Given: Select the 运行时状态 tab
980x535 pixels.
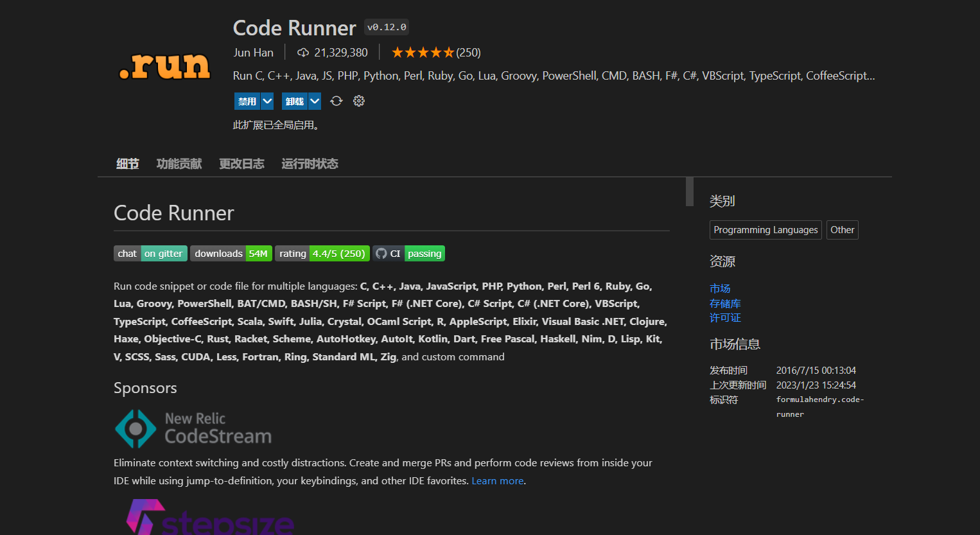Looking at the screenshot, I should coord(310,164).
